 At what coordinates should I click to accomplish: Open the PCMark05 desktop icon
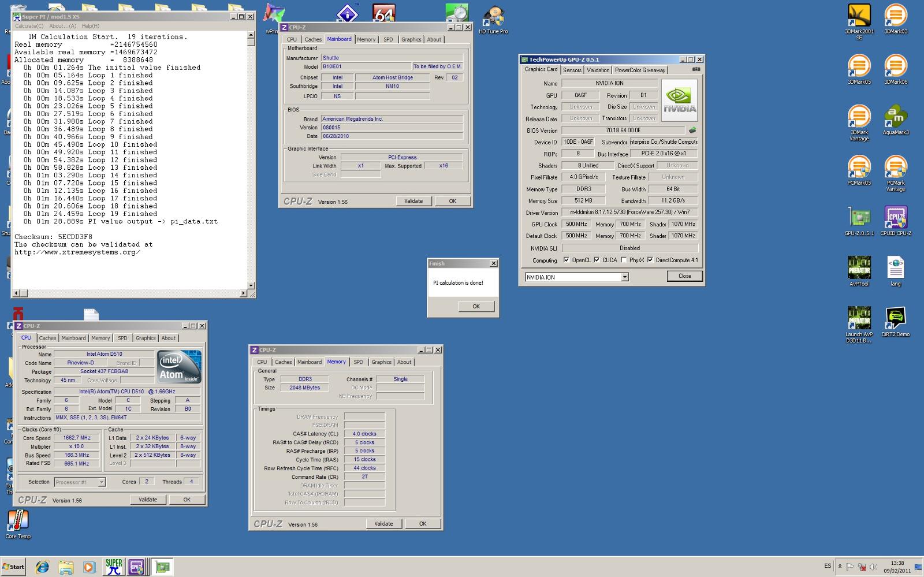(859, 170)
